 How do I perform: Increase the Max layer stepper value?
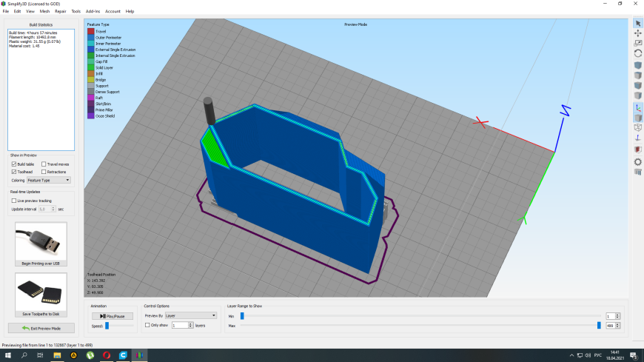(617, 324)
